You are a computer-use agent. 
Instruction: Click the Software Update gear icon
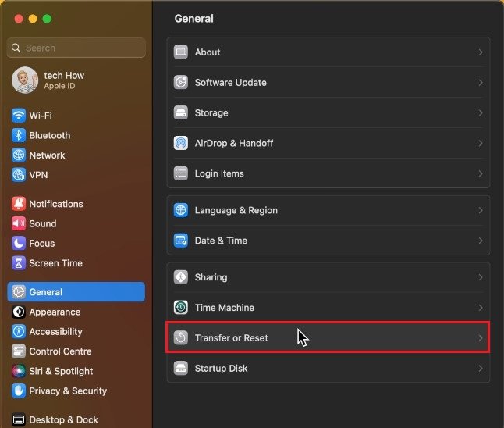(x=181, y=83)
